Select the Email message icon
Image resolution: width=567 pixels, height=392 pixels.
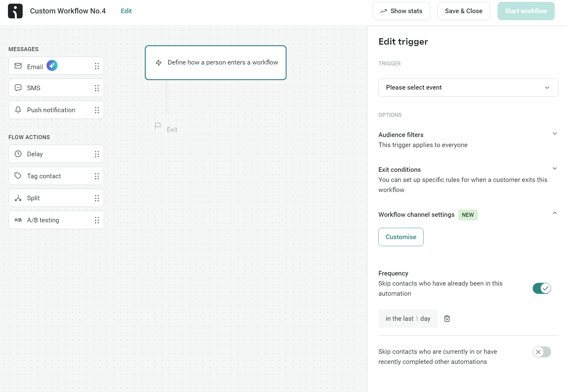point(18,66)
